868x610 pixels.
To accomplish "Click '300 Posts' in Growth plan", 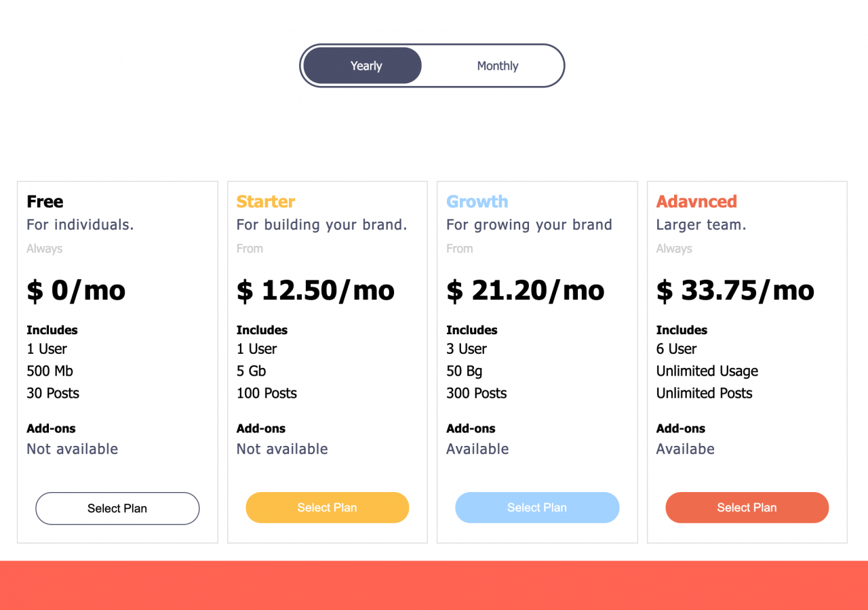I will 477,393.
